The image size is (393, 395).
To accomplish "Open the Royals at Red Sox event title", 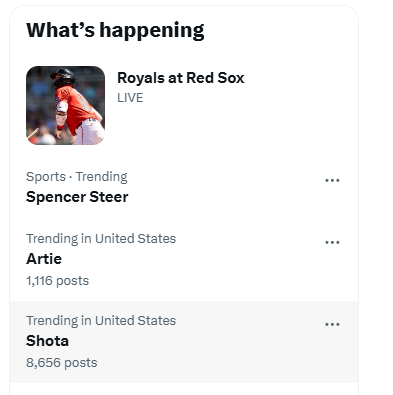I will coord(181,78).
